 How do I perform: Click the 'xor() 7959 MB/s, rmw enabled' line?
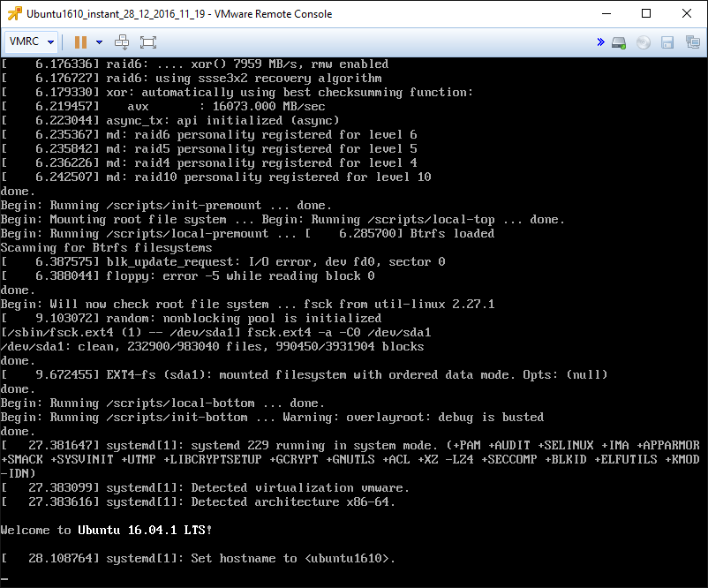click(194, 64)
